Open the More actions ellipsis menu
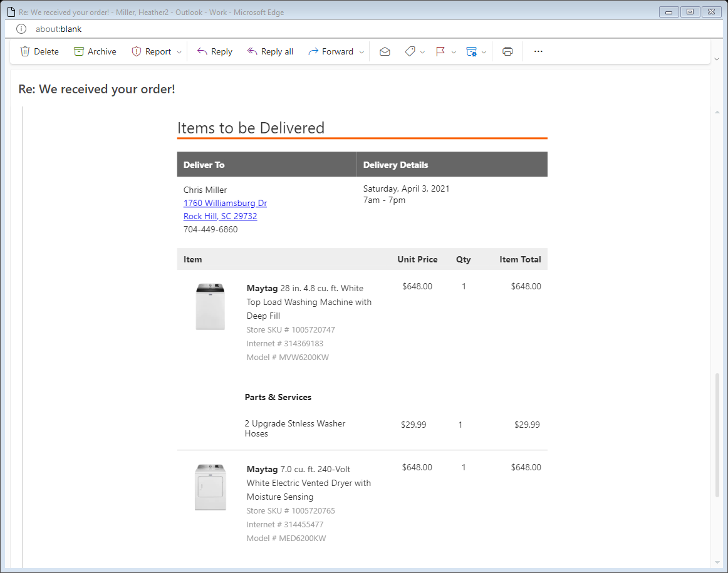 click(x=538, y=51)
